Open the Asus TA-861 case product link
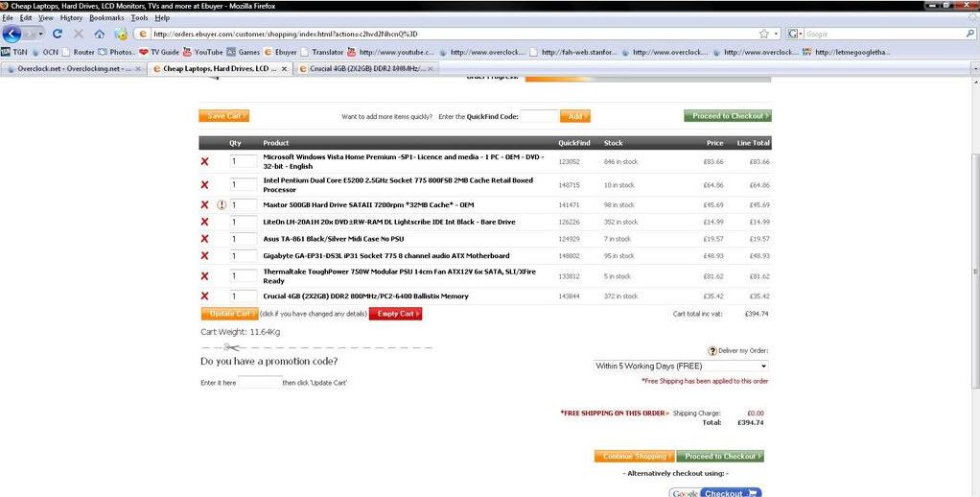 point(333,239)
